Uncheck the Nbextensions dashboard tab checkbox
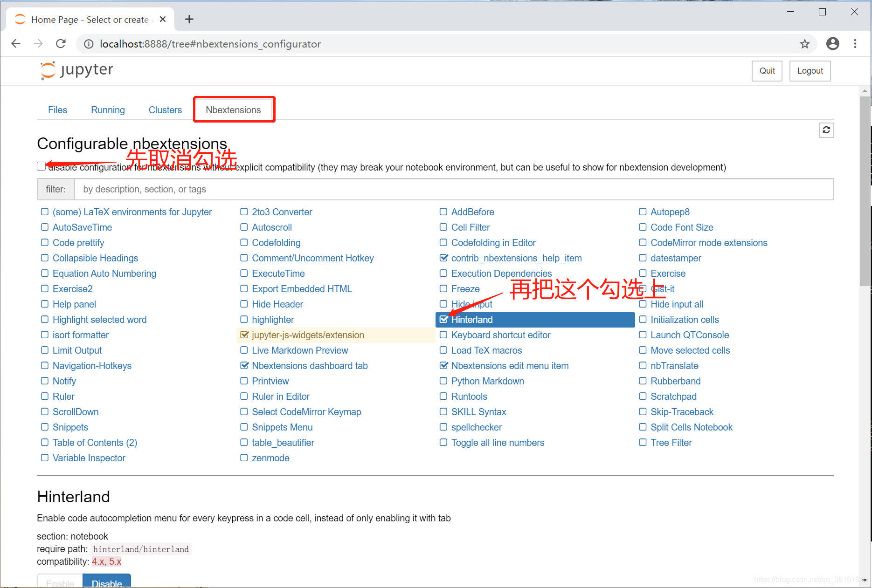Viewport: 872px width, 588px height. (x=244, y=366)
